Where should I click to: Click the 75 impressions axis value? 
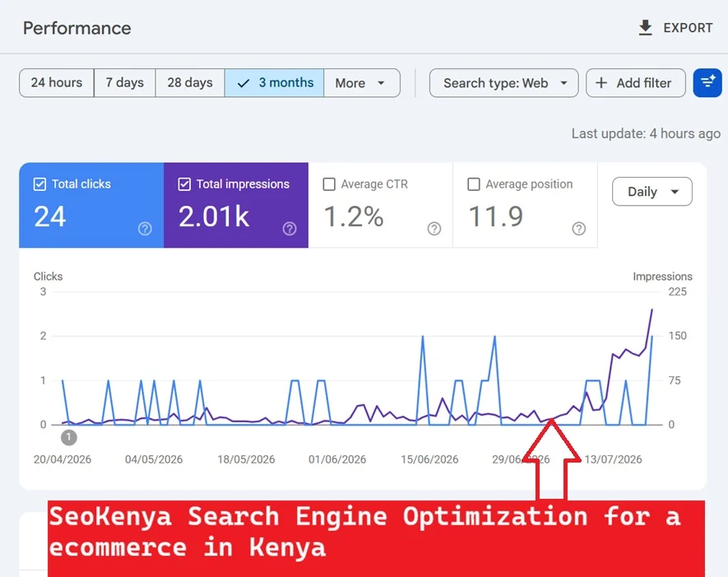675,380
